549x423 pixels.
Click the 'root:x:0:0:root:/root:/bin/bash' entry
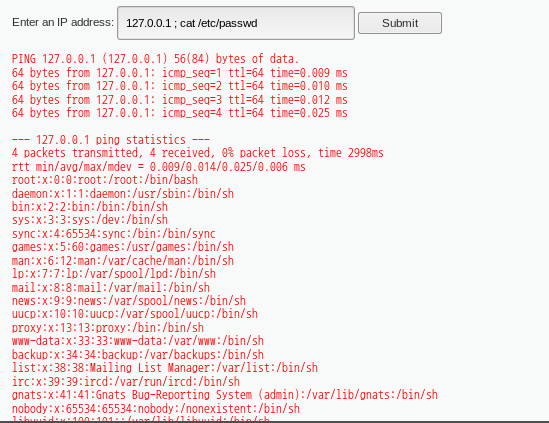tap(105, 180)
